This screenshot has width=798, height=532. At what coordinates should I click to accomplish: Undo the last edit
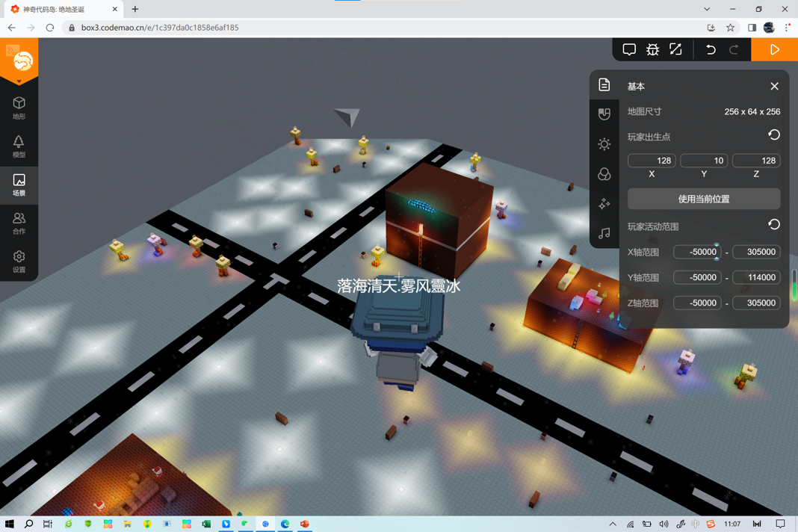point(711,49)
